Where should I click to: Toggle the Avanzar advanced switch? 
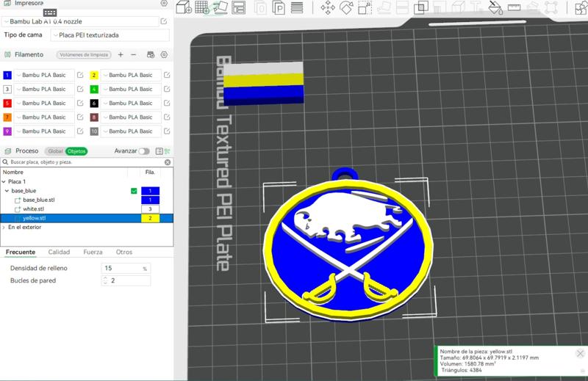[144, 151]
